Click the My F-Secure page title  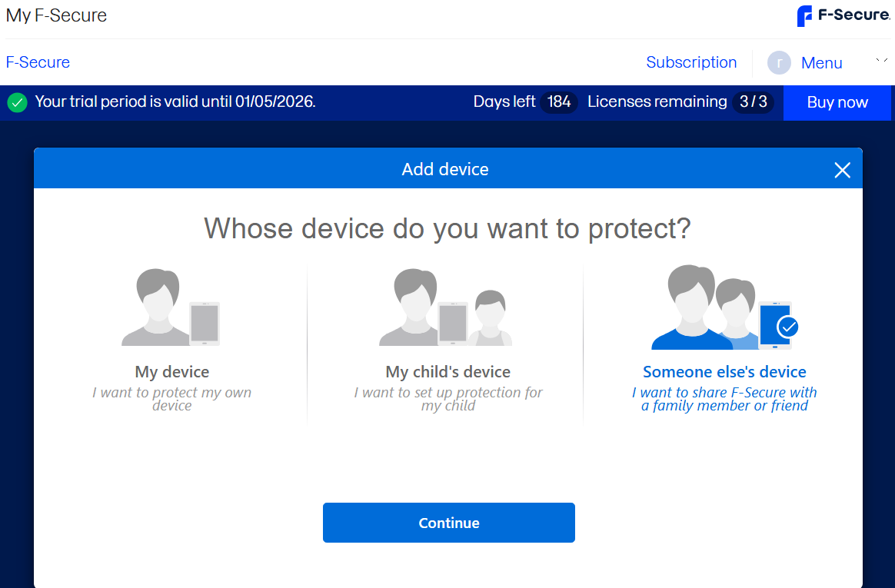coord(56,15)
